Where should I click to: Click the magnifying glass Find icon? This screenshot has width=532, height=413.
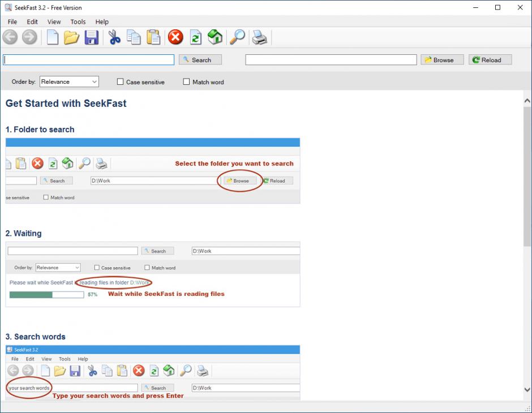[237, 37]
